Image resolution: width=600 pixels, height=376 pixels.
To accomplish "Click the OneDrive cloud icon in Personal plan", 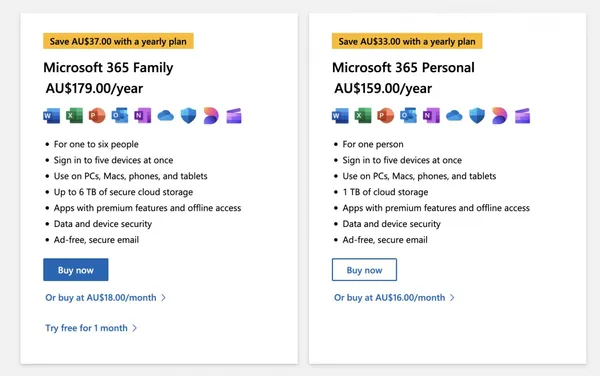I will point(454,116).
